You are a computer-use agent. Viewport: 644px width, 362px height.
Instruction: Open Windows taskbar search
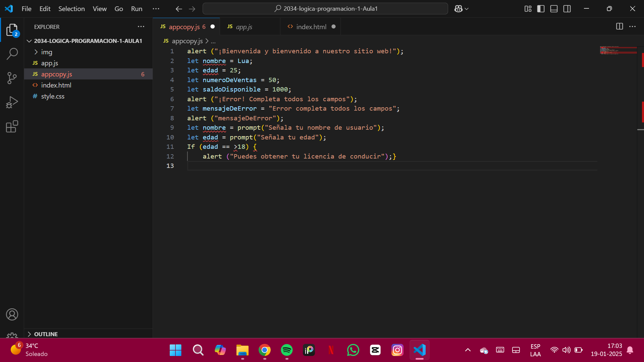[x=198, y=350]
